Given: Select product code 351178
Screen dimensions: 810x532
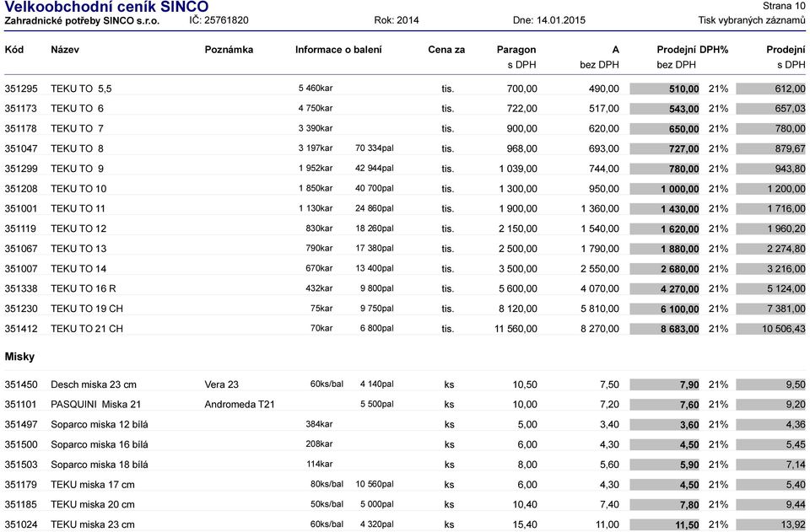Looking at the screenshot, I should pos(21,129).
